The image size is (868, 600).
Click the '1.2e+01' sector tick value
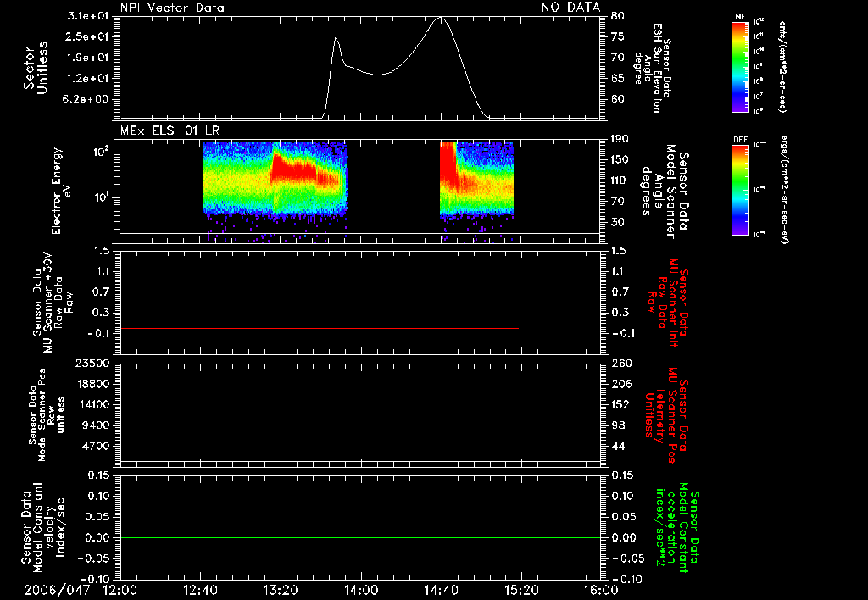(x=88, y=79)
